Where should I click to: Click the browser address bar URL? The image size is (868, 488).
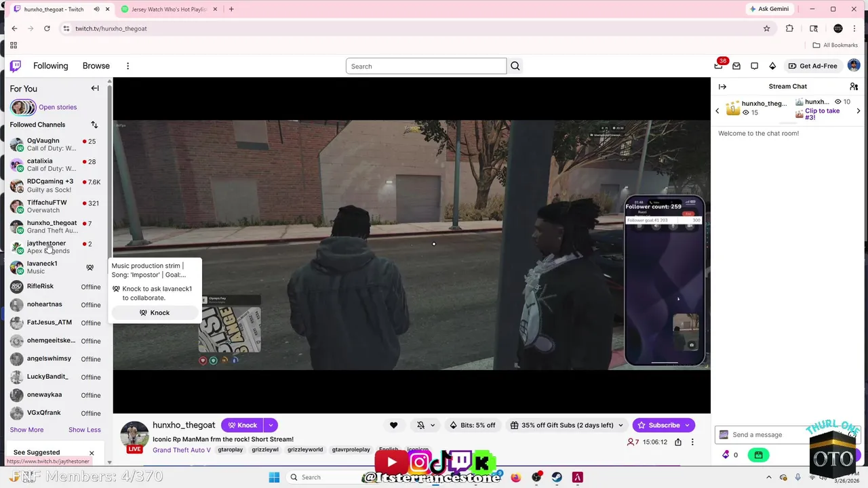[x=111, y=28]
